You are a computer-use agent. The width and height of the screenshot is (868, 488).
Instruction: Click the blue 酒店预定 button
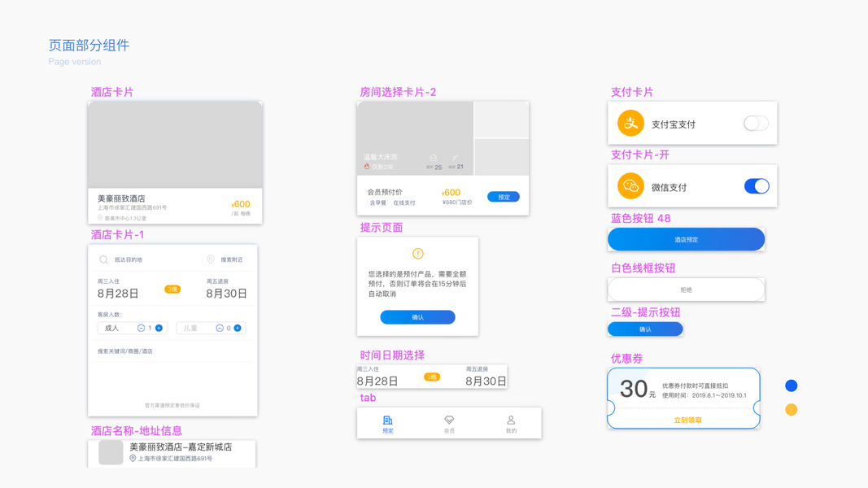[687, 240]
